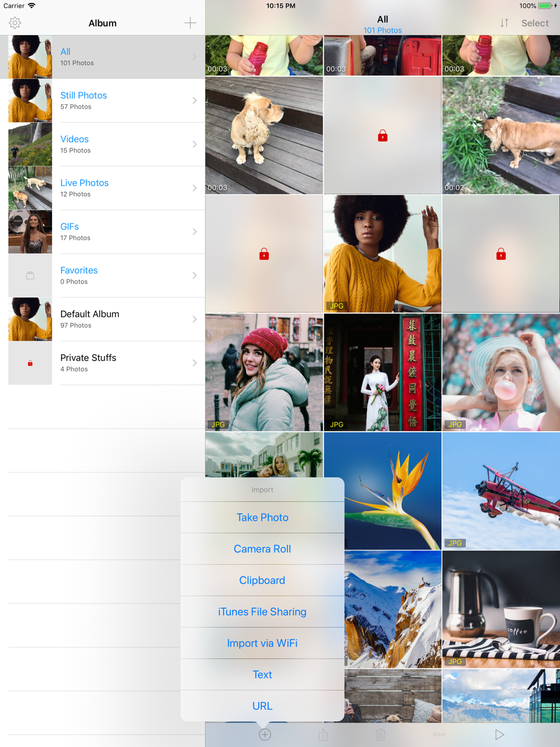
Task: Add a new album with plus icon
Action: (x=190, y=23)
